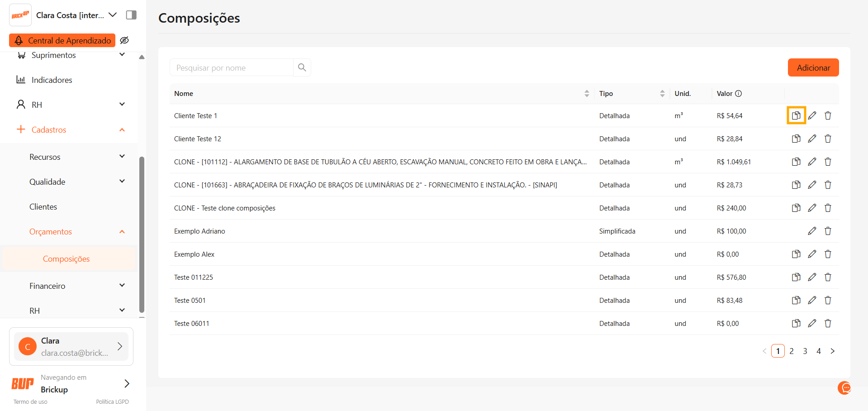
Task: Sort the table by Nome column
Action: 587,94
